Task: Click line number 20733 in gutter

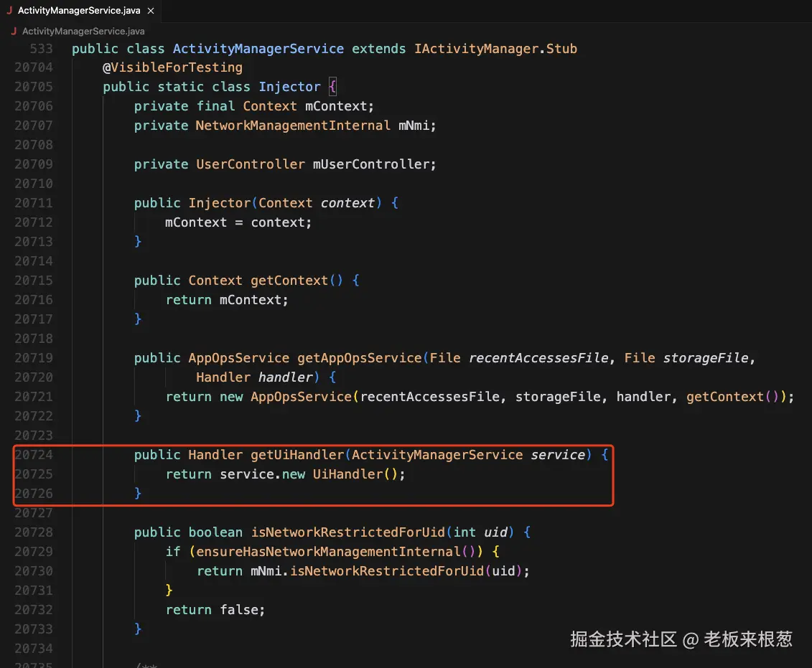Action: pos(34,629)
